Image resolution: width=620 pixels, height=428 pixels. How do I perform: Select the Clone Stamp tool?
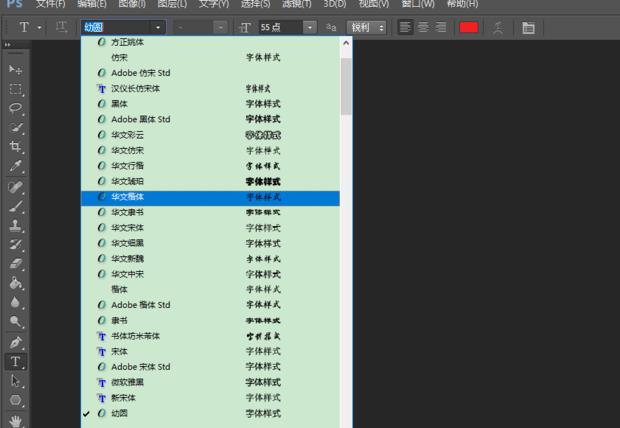point(15,225)
